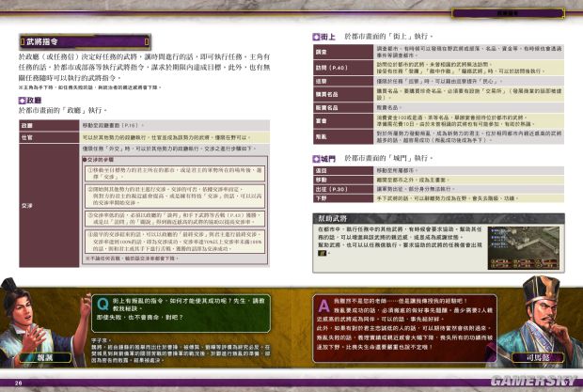This screenshot has width=583, height=392.
Task: Select the 宴會 row label
Action: click(343, 121)
